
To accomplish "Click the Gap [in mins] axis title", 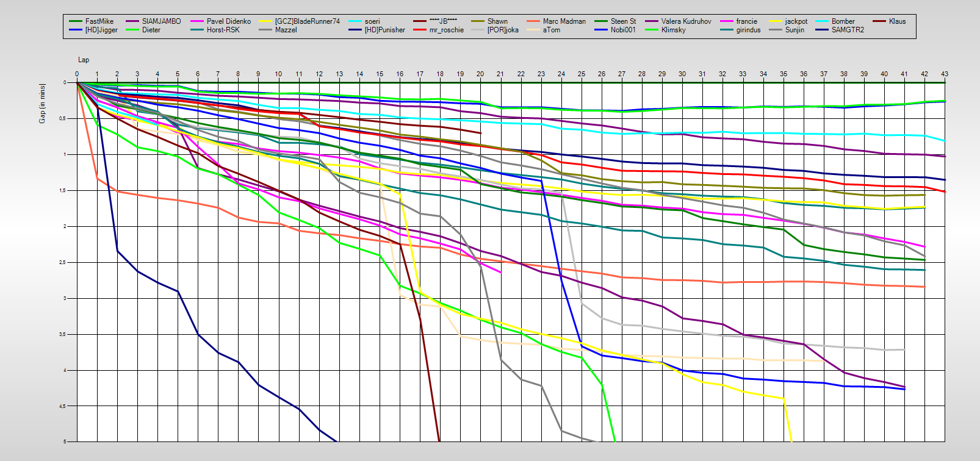I will coord(43,103).
